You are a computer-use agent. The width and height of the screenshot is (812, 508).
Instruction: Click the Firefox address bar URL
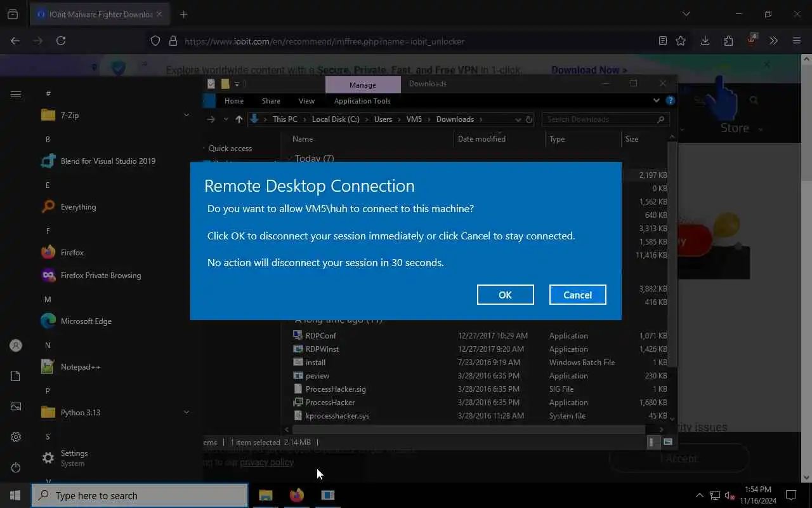tap(324, 41)
